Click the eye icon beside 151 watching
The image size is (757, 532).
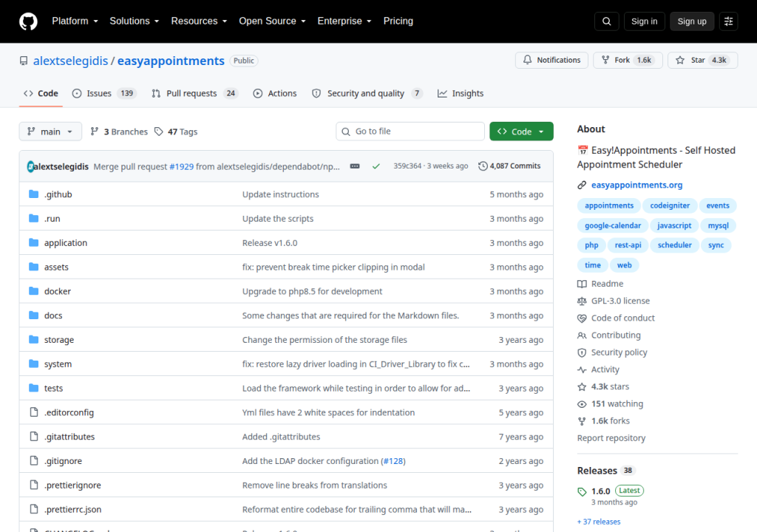point(583,404)
